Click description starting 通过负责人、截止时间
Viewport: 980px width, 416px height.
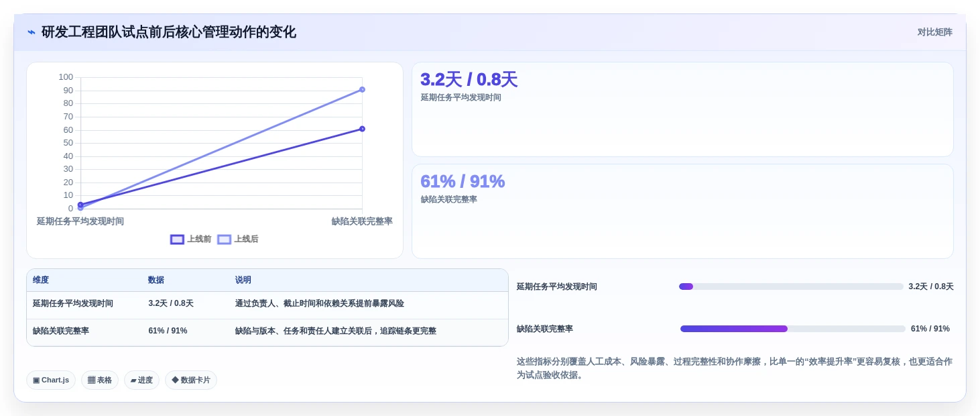[320, 303]
